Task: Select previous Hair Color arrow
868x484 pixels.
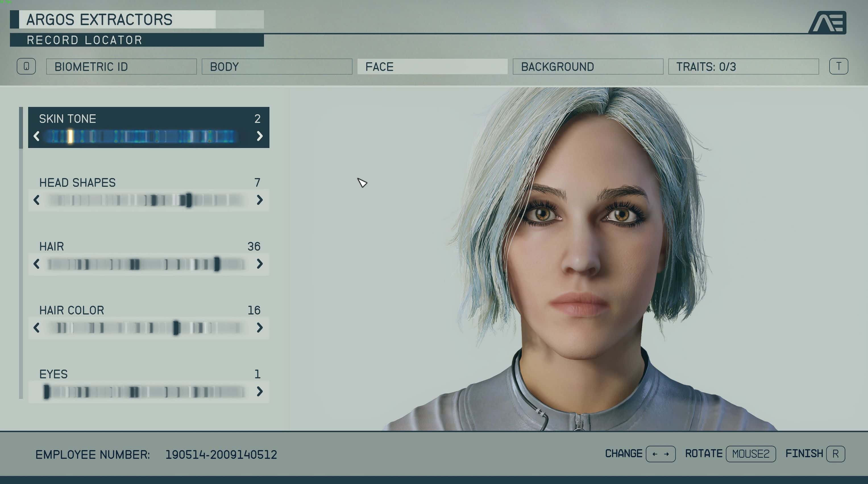Action: click(37, 328)
